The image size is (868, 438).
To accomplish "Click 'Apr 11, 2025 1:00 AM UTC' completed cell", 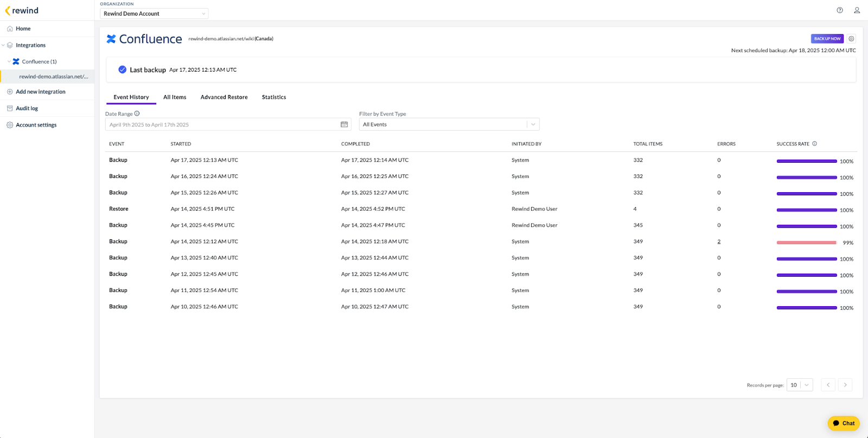I will pos(373,290).
